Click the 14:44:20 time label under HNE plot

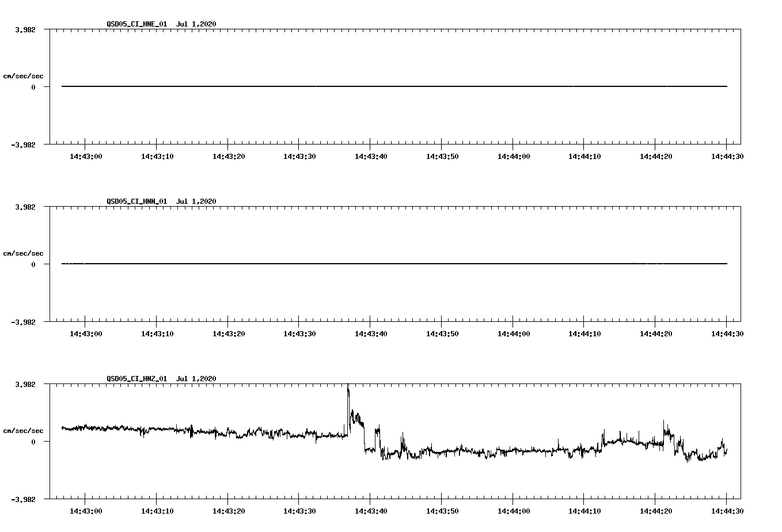click(x=655, y=156)
